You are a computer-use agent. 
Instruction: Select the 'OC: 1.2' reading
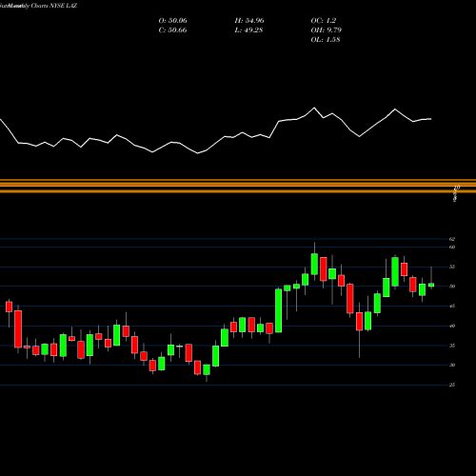pos(324,21)
